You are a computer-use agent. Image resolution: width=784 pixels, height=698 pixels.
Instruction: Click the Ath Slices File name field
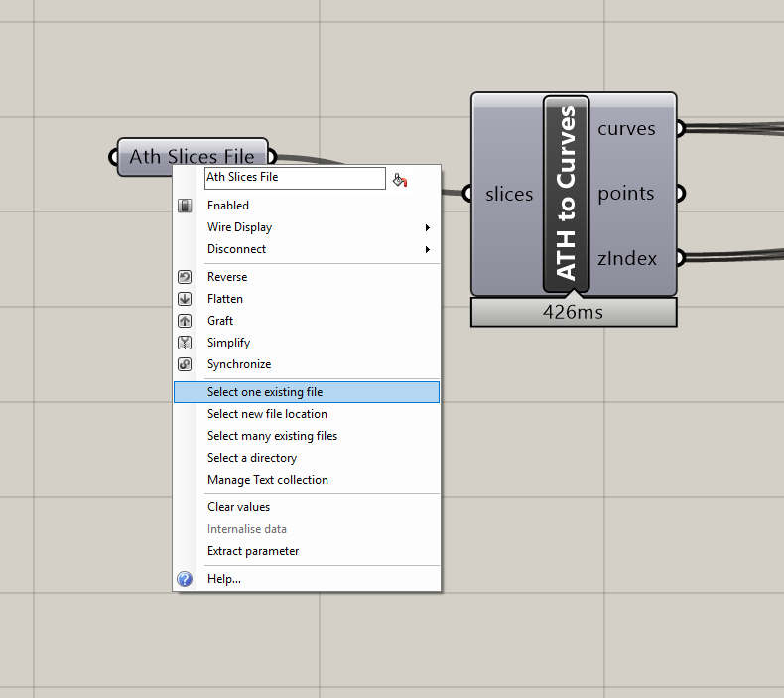295,178
